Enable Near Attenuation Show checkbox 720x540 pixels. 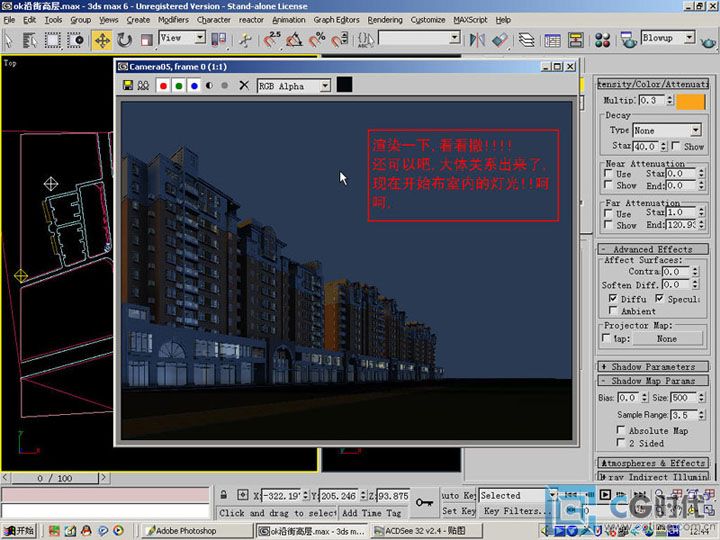coord(608,185)
